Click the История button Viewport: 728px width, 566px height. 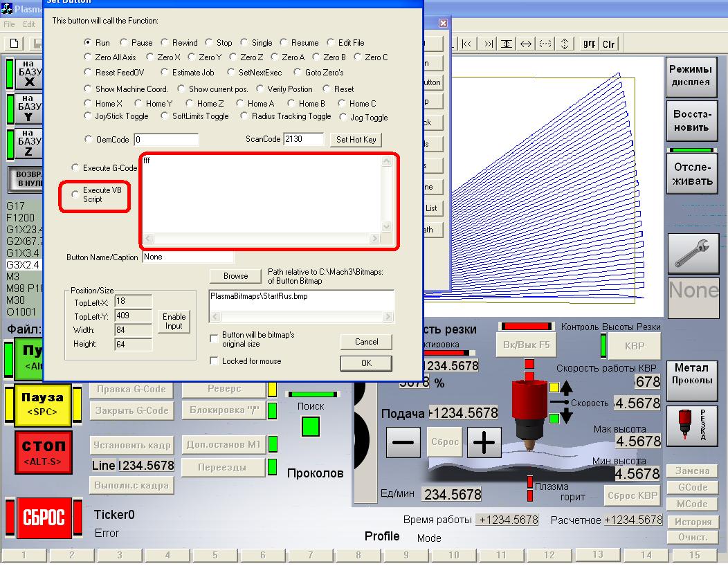pyautogui.click(x=692, y=522)
